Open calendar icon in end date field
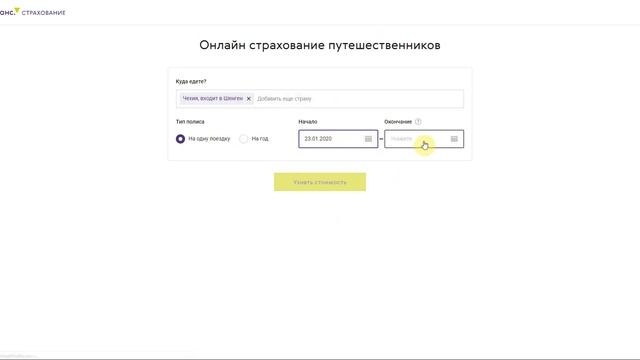The image size is (640, 360). (x=454, y=139)
